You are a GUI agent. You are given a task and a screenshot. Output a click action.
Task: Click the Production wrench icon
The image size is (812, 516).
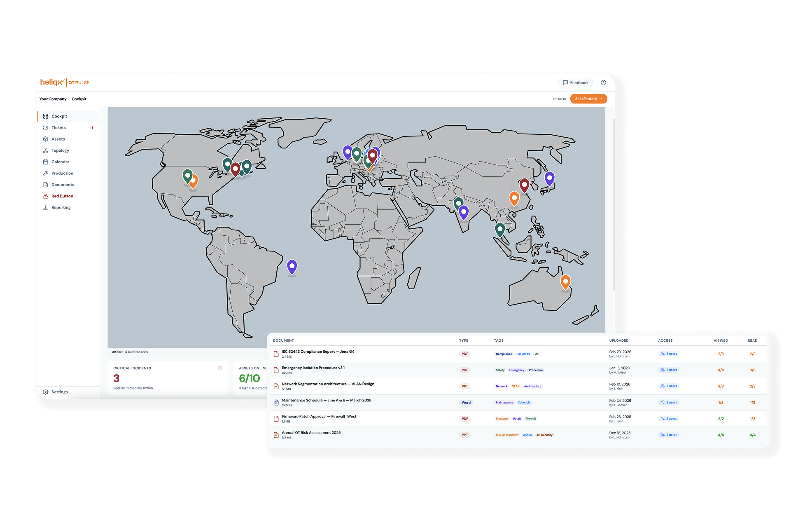pos(45,173)
